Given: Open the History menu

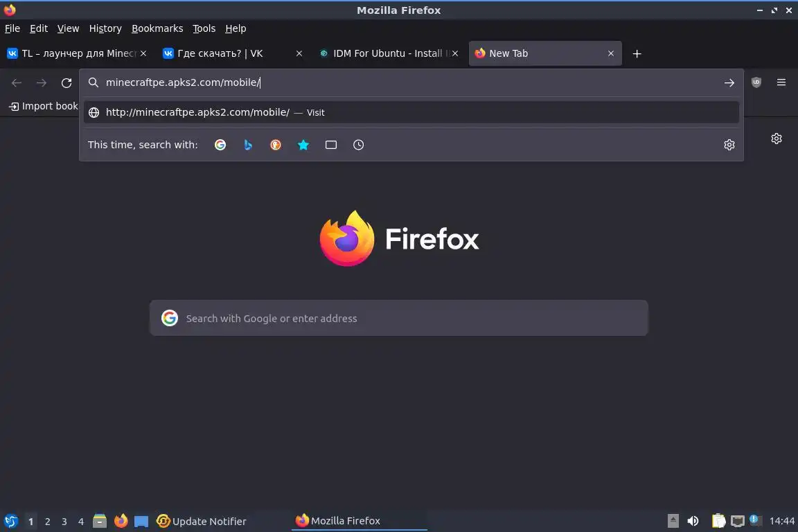Looking at the screenshot, I should (x=105, y=28).
